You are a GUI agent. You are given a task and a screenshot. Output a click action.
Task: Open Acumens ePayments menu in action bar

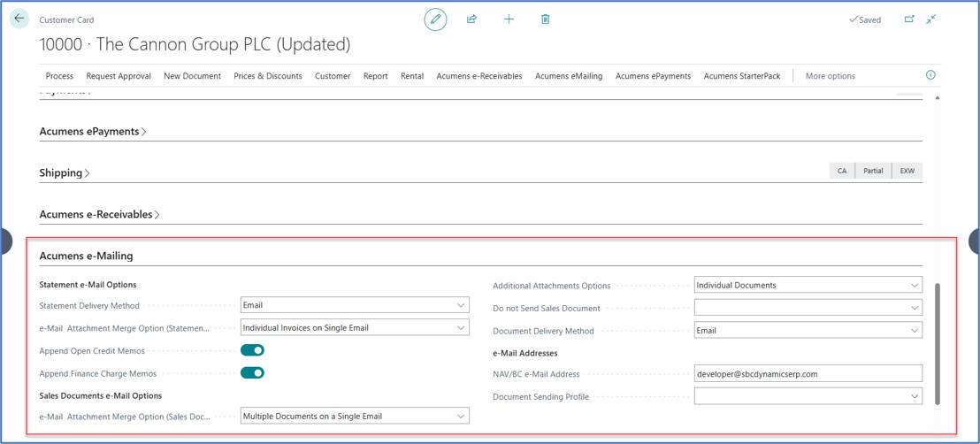pyautogui.click(x=653, y=76)
